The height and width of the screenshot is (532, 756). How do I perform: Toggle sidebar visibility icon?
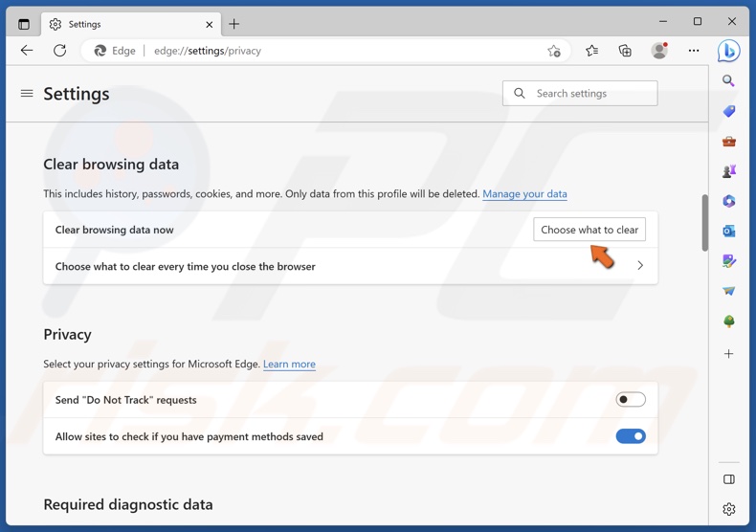pyautogui.click(x=728, y=479)
